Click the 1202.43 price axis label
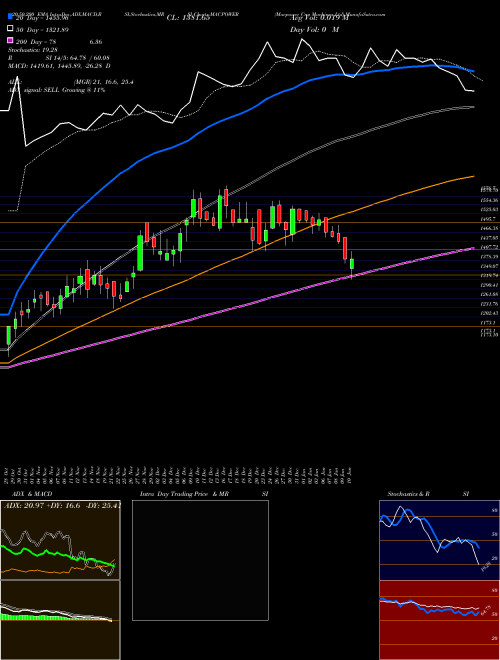The image size is (500, 660). coord(490,313)
